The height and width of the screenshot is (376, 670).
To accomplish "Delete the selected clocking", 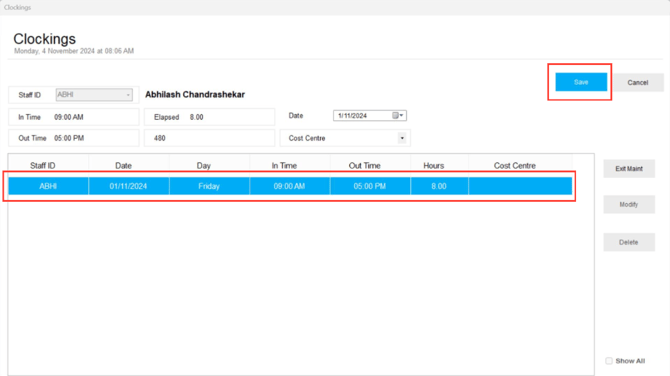I will click(x=629, y=242).
